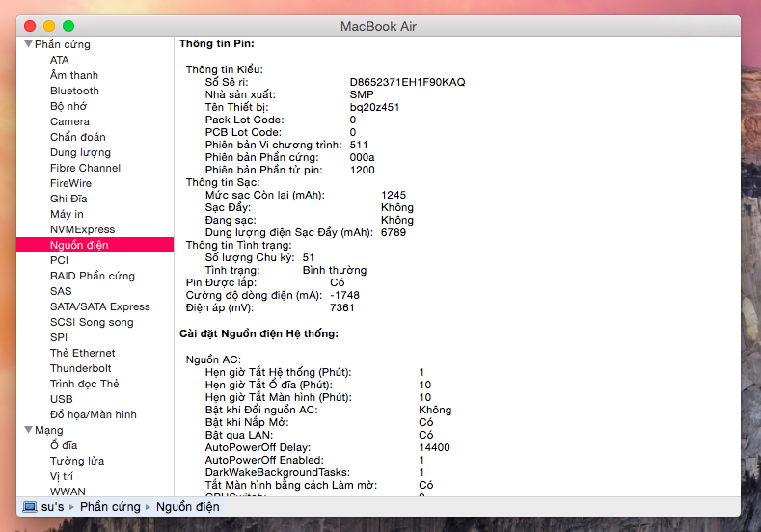Click the DarkWakeBackgroundTasks label
Image resolution: width=761 pixels, height=532 pixels.
(x=277, y=472)
